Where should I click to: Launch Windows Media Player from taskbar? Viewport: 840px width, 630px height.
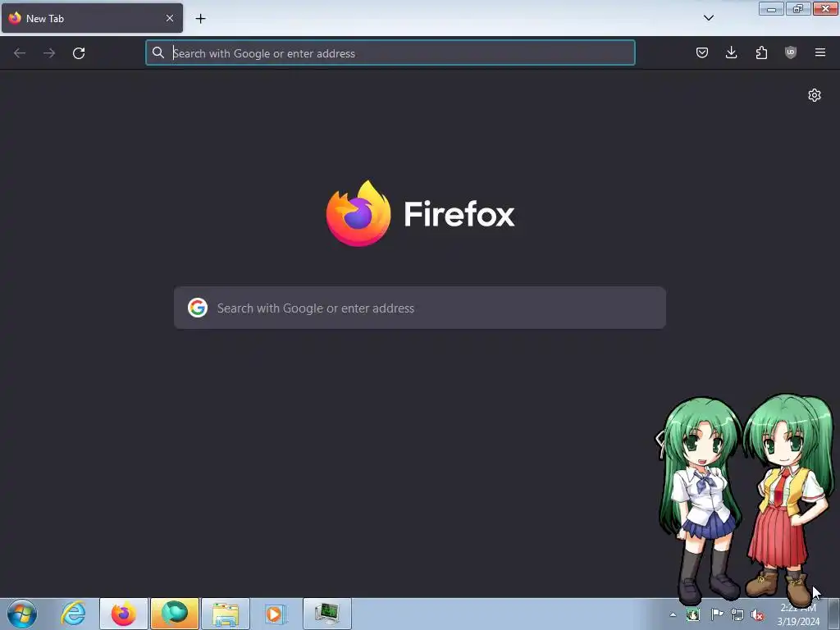click(275, 614)
